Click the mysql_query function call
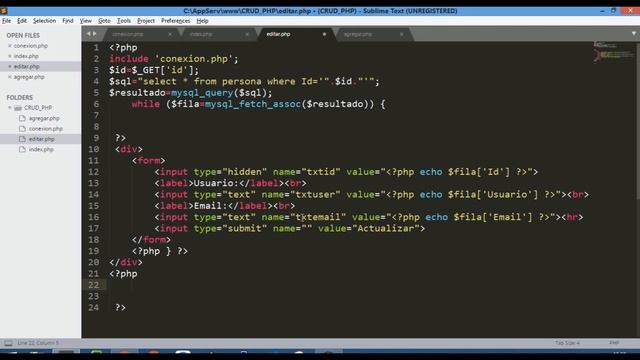 point(202,93)
